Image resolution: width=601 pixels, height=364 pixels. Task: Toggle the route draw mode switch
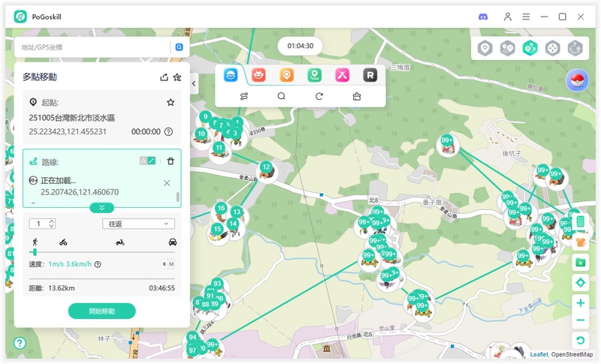(x=147, y=161)
